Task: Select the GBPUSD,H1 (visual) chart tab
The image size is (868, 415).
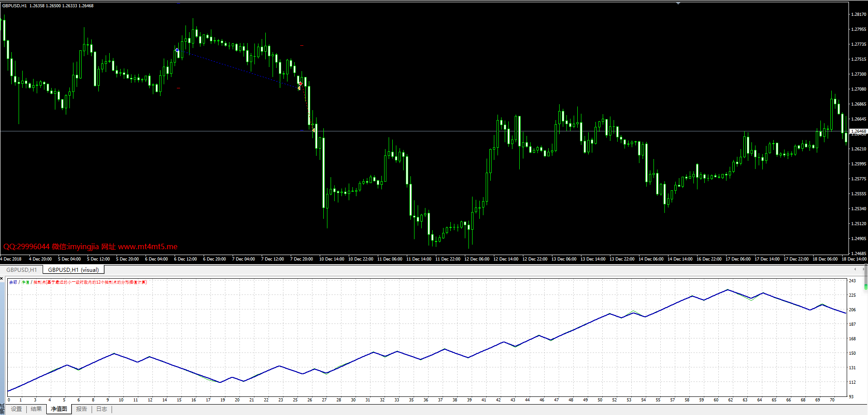Action: coord(73,270)
